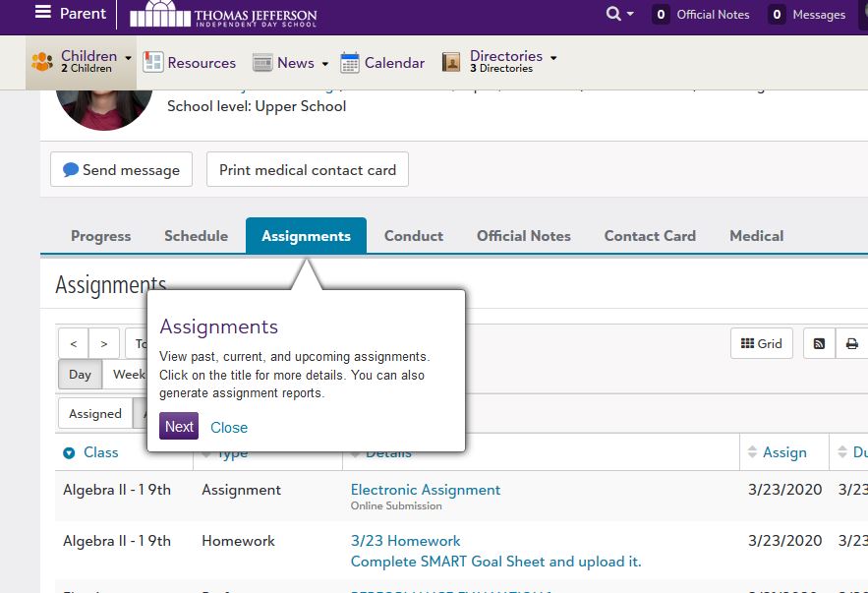868x593 pixels.
Task: Click the search magnifier icon
Action: pyautogui.click(x=614, y=14)
